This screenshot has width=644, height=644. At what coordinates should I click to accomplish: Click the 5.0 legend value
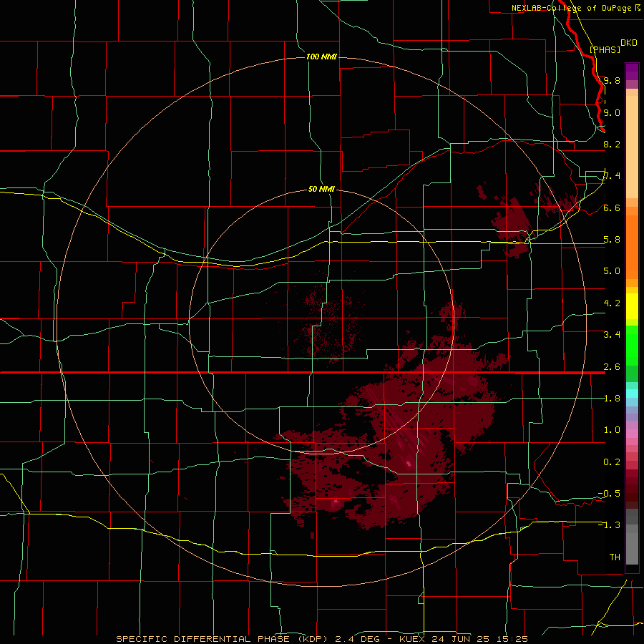(612, 271)
